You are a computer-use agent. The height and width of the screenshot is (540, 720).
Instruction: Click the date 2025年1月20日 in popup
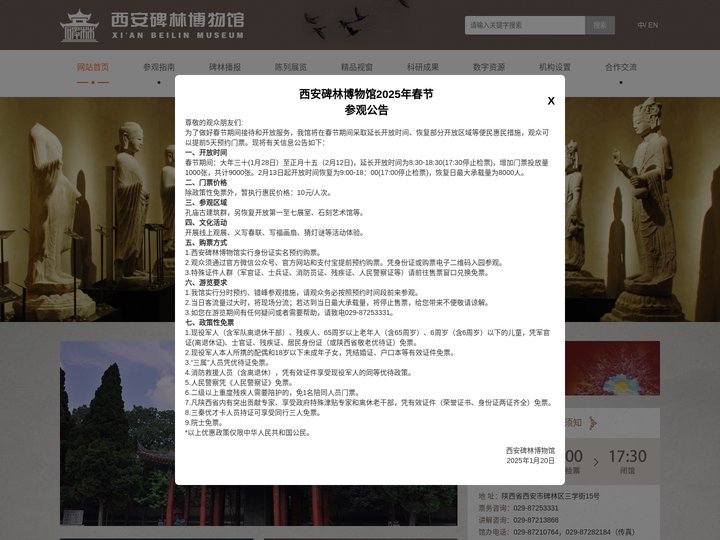531,461
